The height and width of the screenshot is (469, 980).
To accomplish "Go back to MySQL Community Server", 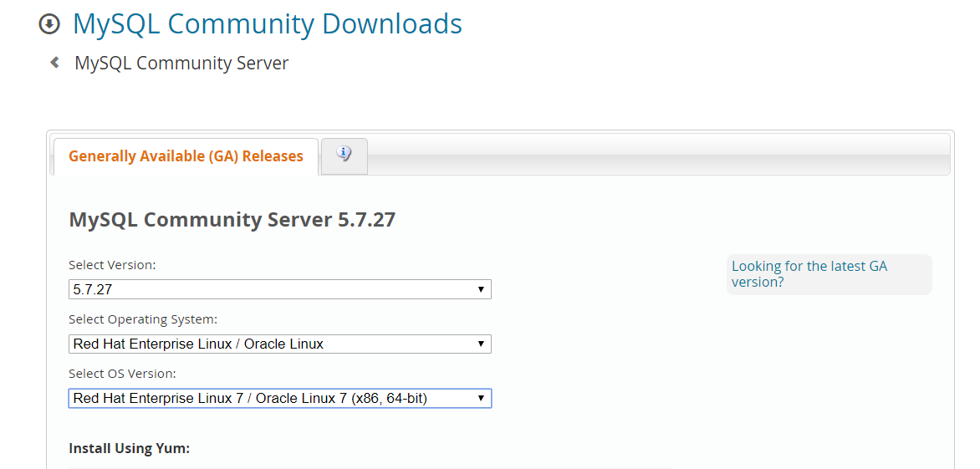I will click(181, 63).
